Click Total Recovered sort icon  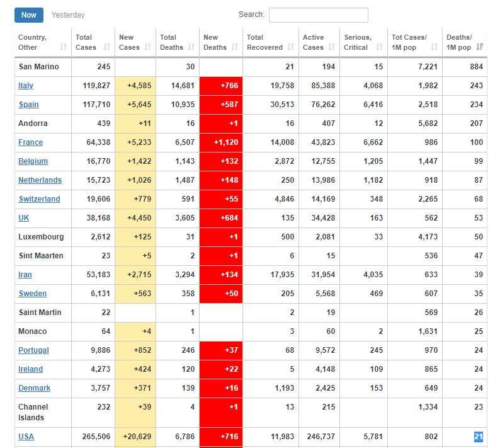[290, 47]
